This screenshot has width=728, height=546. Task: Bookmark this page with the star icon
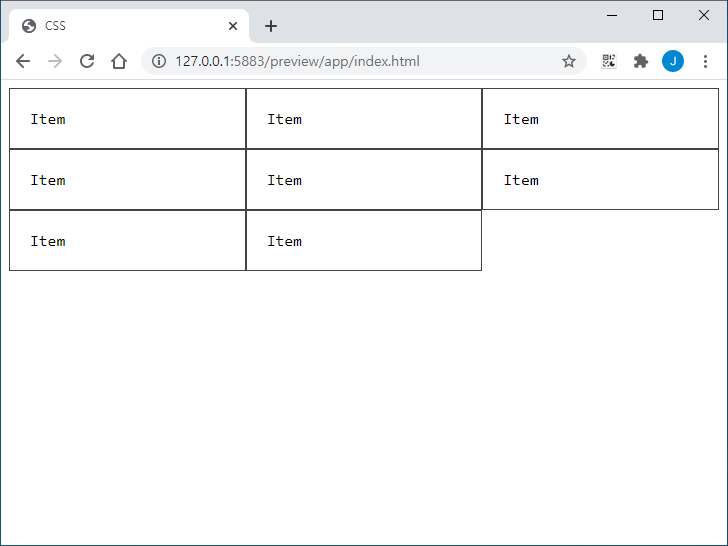point(569,61)
